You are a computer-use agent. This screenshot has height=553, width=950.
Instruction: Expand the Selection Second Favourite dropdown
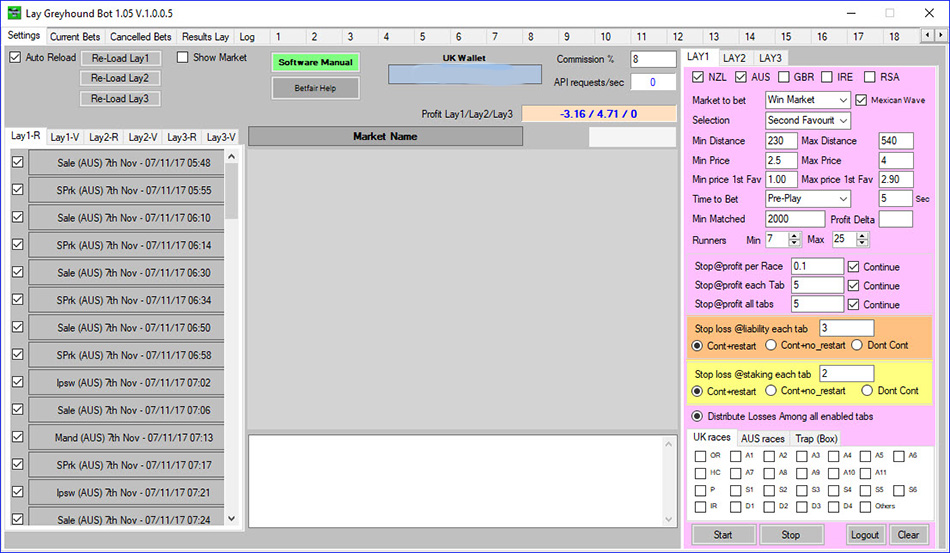(807, 120)
